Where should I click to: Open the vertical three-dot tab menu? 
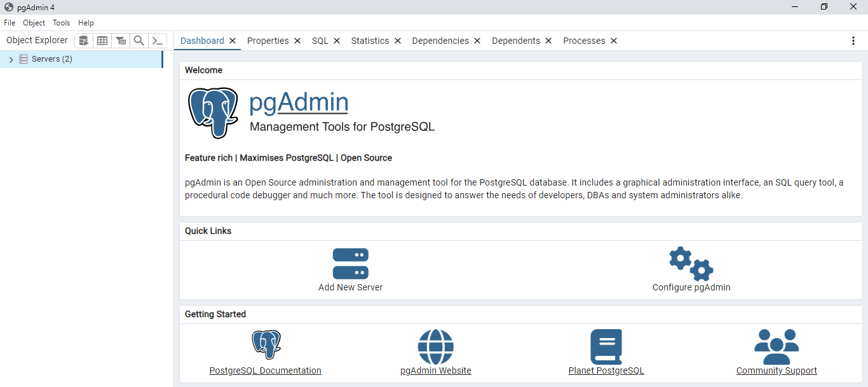click(x=853, y=41)
